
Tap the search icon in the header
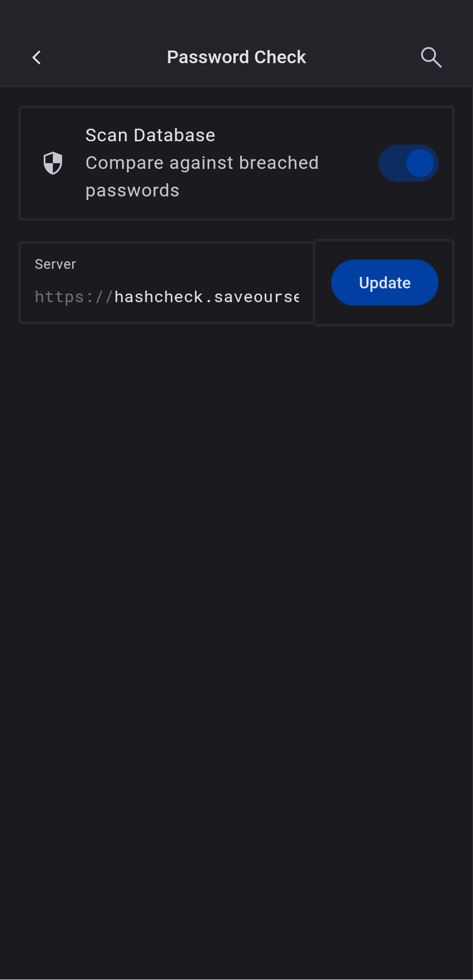point(431,57)
